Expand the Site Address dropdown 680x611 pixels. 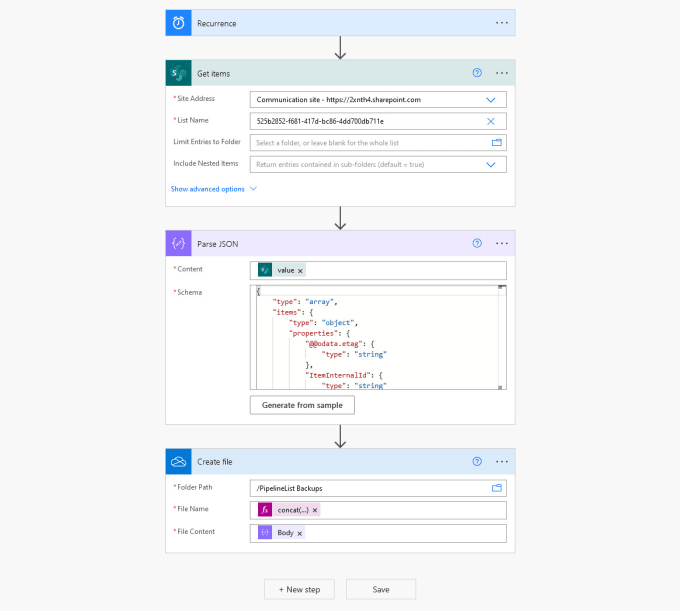click(x=490, y=100)
